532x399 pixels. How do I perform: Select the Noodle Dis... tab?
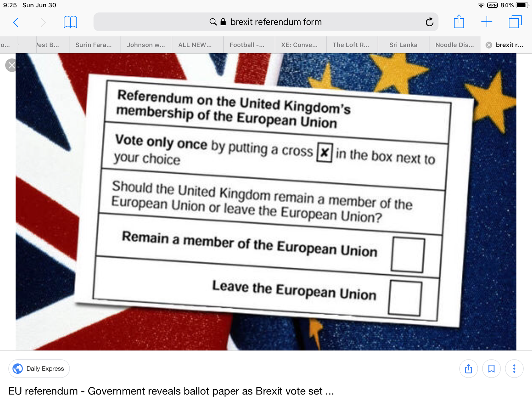pyautogui.click(x=455, y=45)
